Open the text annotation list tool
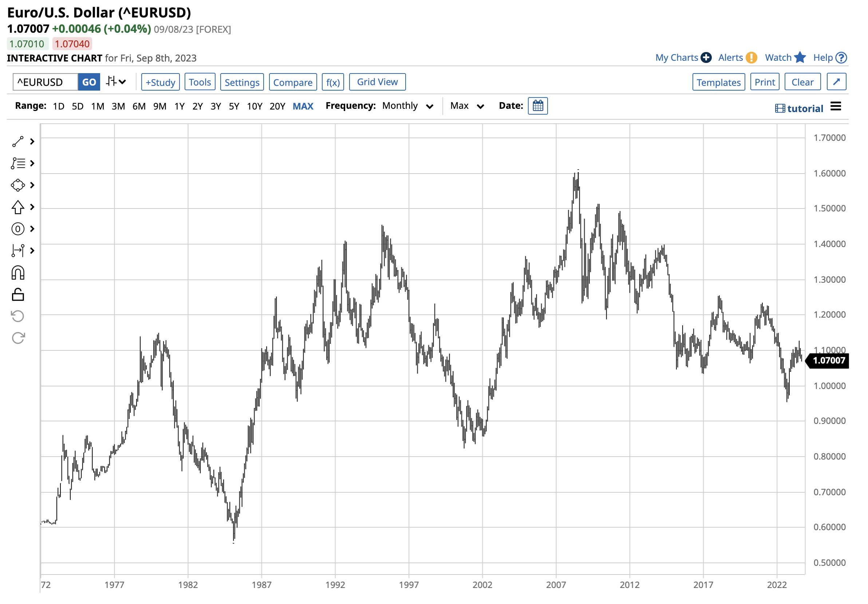The width and height of the screenshot is (868, 604). tap(18, 164)
